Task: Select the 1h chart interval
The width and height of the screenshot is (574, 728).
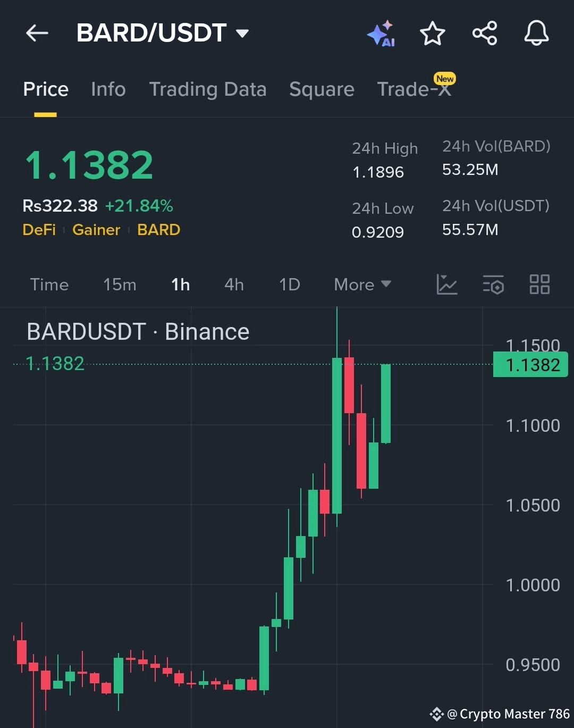Action: 181,284
